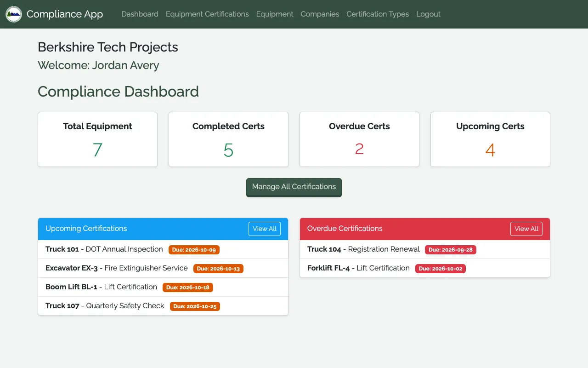The width and height of the screenshot is (588, 368).
Task: Click the Due: 2026-10-18 badge
Action: [188, 287]
